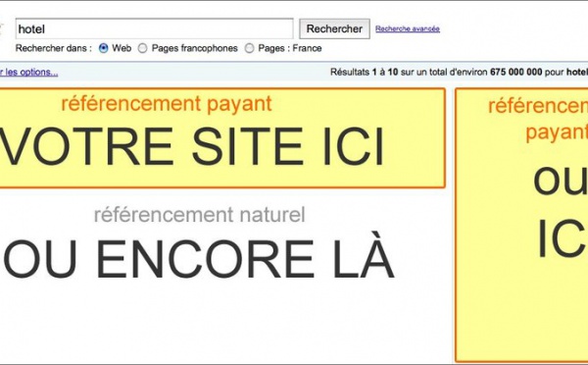Open the Recherche avancée link

[408, 28]
